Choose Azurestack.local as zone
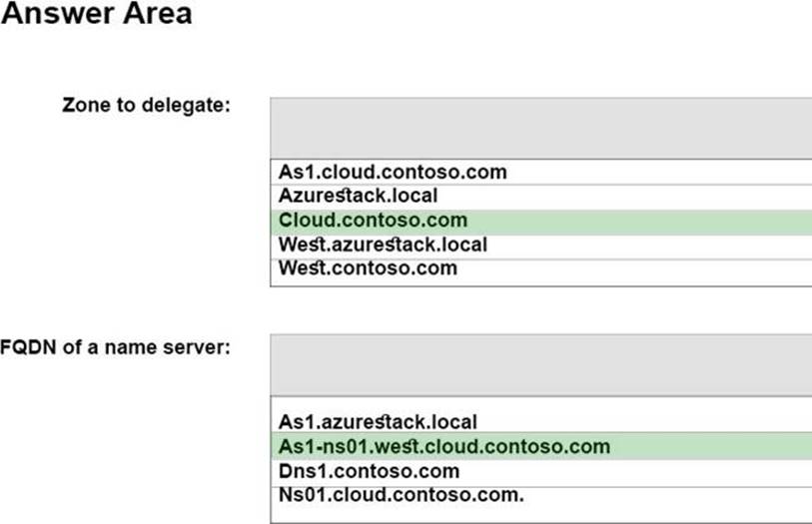 click(358, 196)
